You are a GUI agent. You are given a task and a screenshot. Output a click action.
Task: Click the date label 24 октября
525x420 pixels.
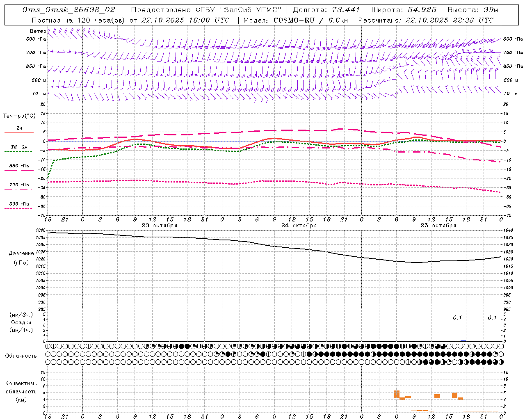[x=299, y=226]
